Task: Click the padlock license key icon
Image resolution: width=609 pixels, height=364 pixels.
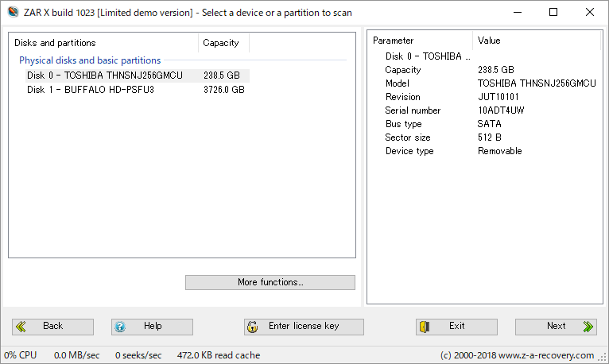Action: click(253, 327)
